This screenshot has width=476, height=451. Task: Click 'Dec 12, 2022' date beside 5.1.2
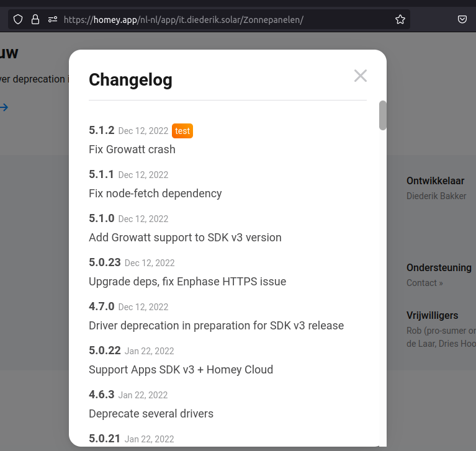[143, 131]
